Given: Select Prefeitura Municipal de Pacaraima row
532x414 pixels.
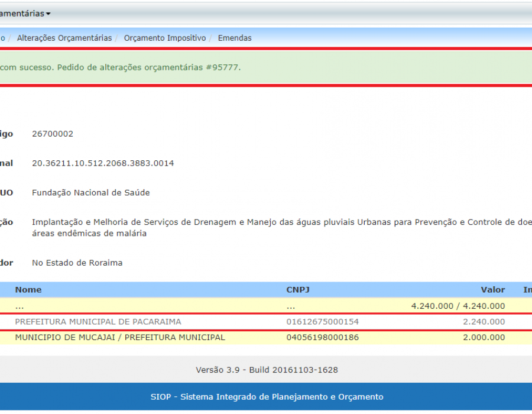Looking at the screenshot, I should coord(266,322).
